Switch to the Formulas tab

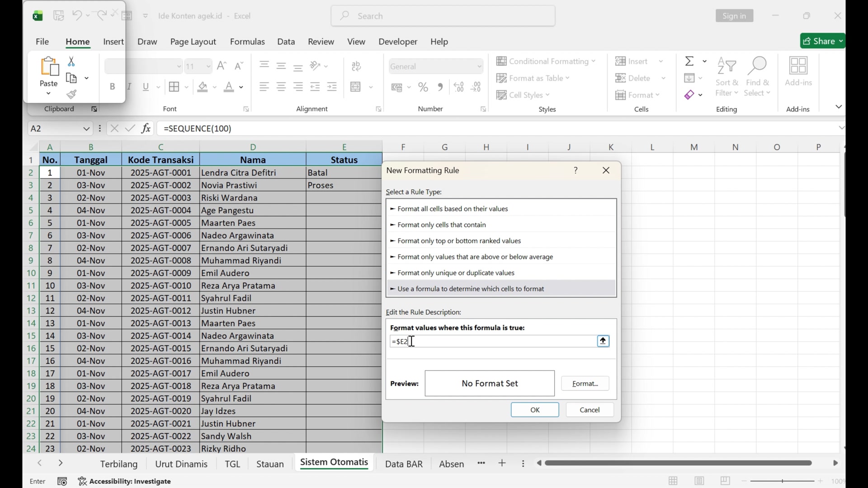pos(247,42)
